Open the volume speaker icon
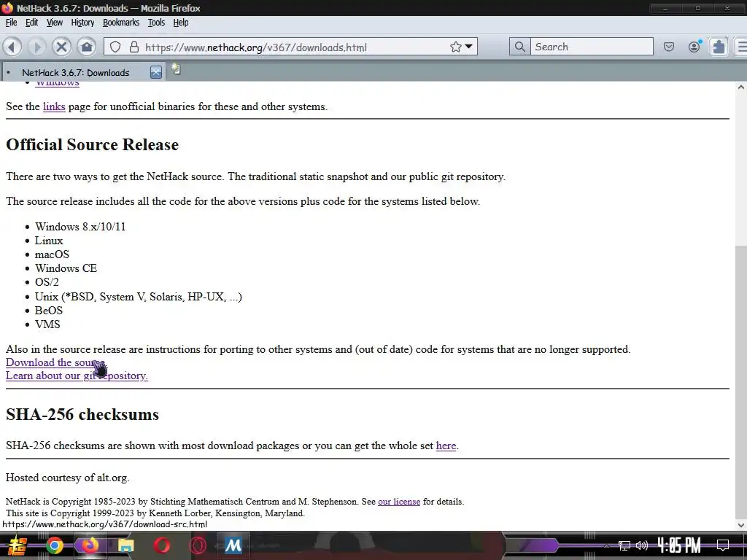747x560 pixels. coord(642,545)
